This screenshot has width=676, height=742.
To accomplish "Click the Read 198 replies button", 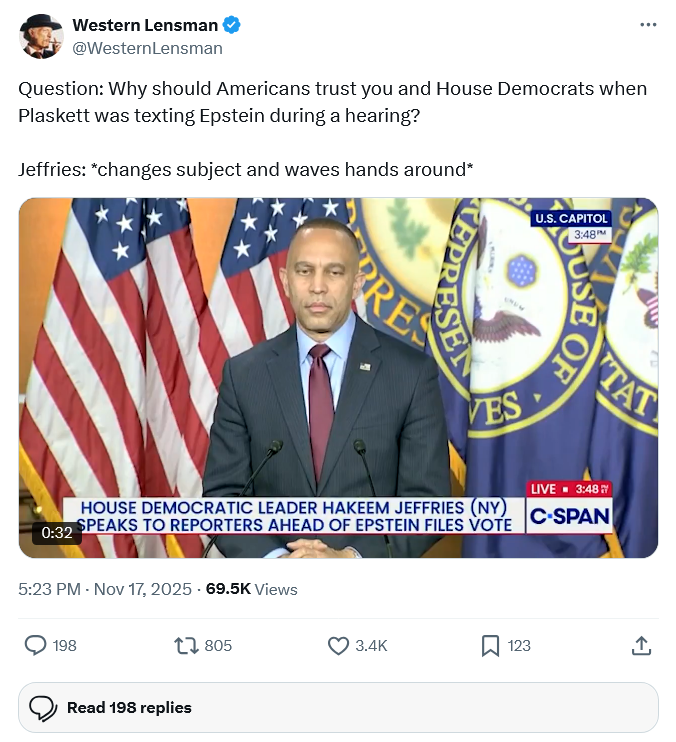I will tap(338, 708).
